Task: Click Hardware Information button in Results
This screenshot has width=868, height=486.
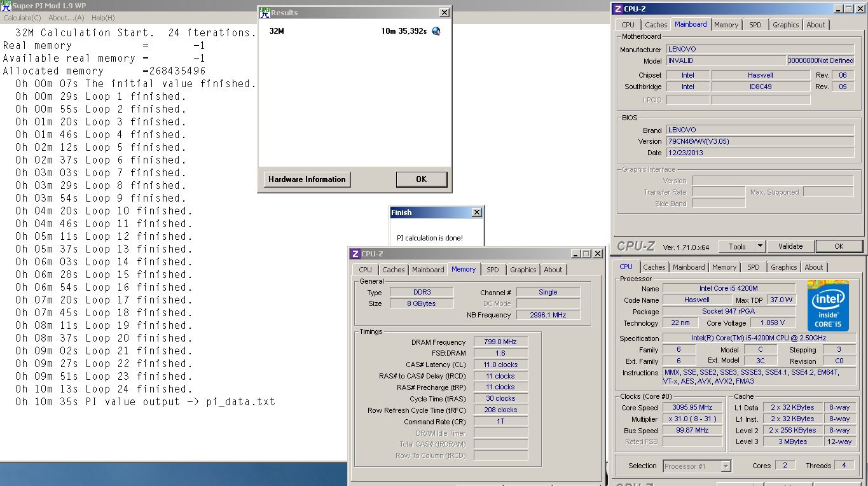Action: click(x=307, y=179)
